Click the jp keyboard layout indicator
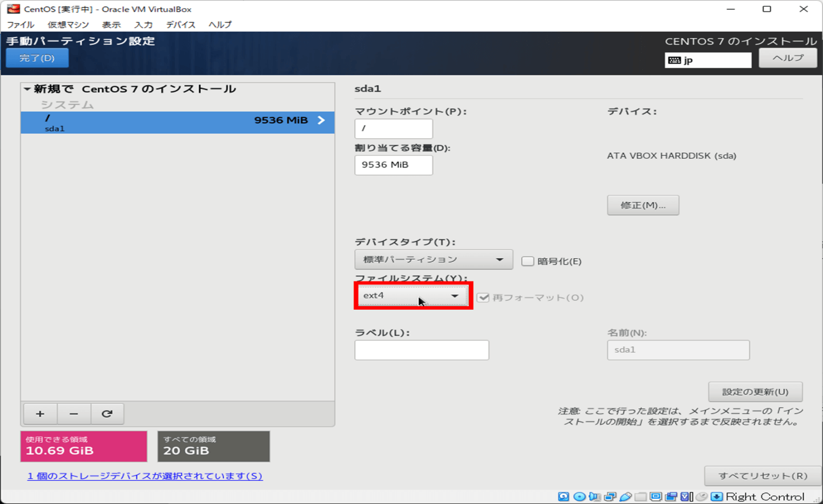823x504 pixels. pyautogui.click(x=708, y=60)
